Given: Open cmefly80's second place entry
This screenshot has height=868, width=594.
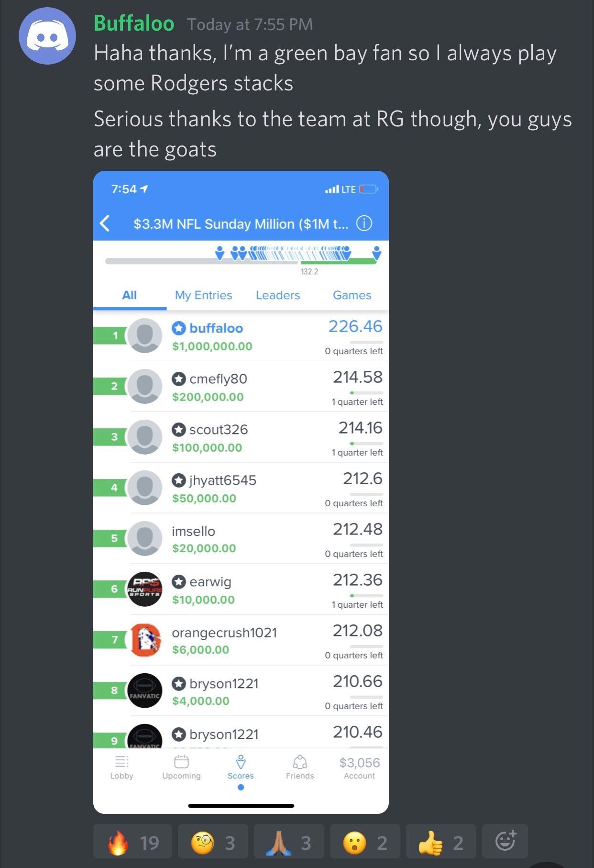Looking at the screenshot, I should click(241, 387).
